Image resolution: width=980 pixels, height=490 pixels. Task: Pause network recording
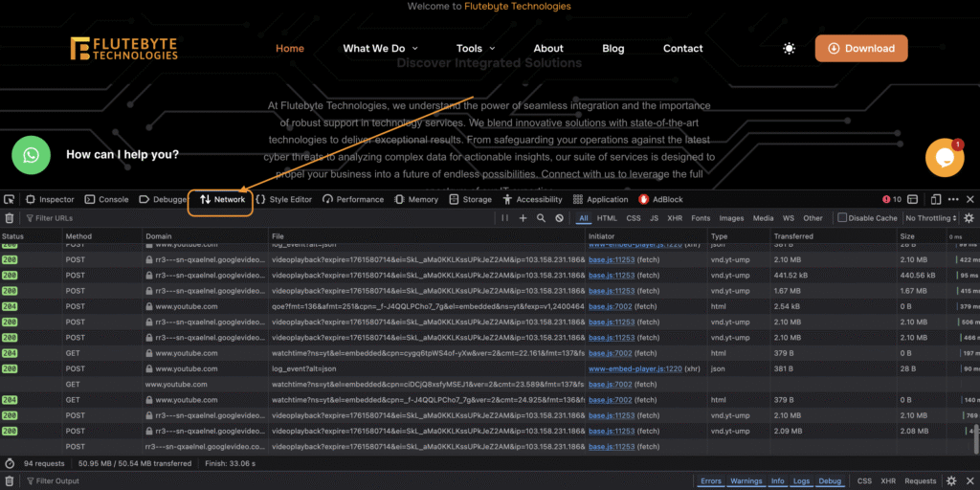click(x=505, y=218)
